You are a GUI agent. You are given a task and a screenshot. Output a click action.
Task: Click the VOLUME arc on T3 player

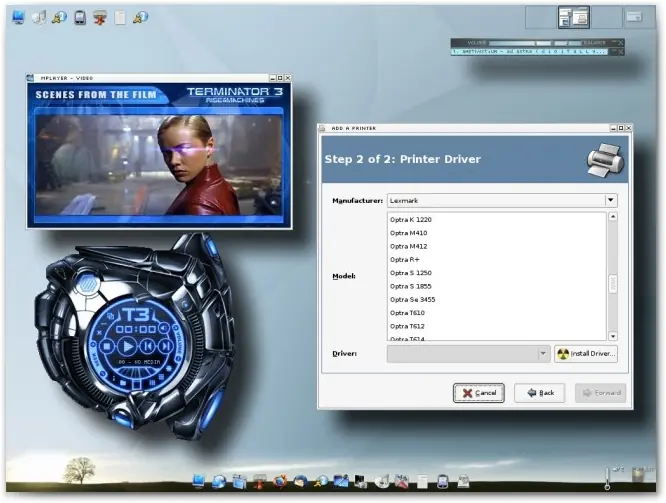[178, 346]
